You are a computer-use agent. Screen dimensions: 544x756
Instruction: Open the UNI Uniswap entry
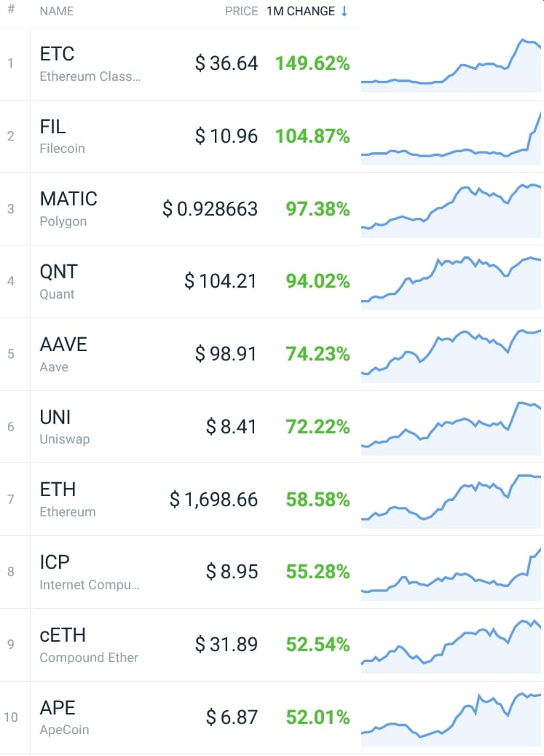coord(65,428)
